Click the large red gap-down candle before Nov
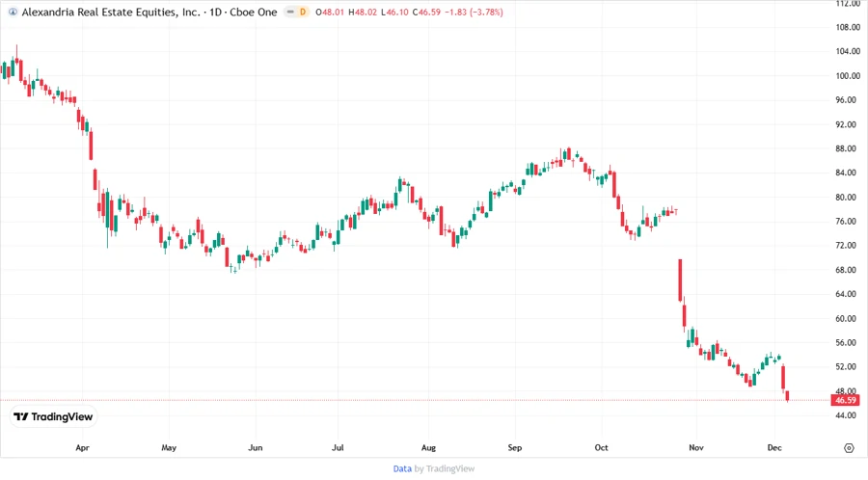This screenshot has height=480, width=868. tap(680, 280)
